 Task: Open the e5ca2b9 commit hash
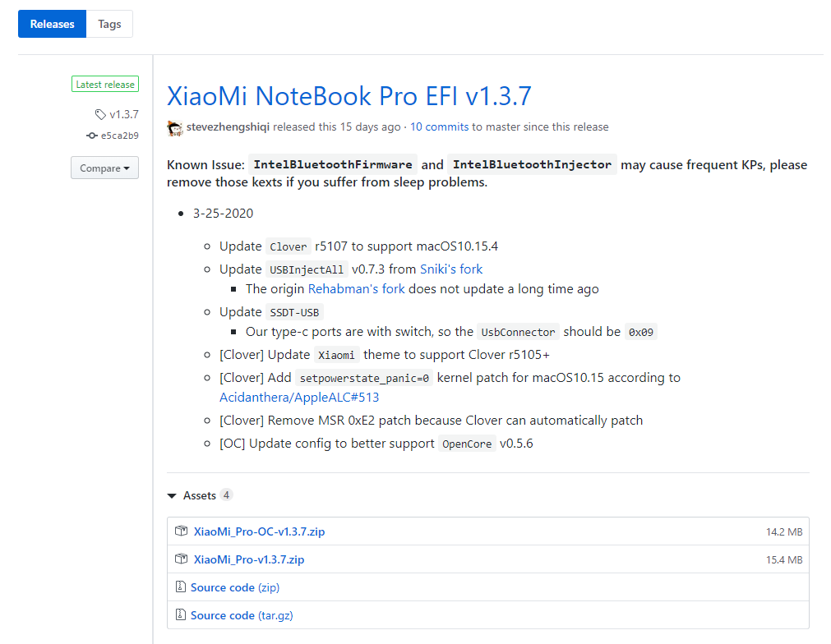[x=120, y=136]
